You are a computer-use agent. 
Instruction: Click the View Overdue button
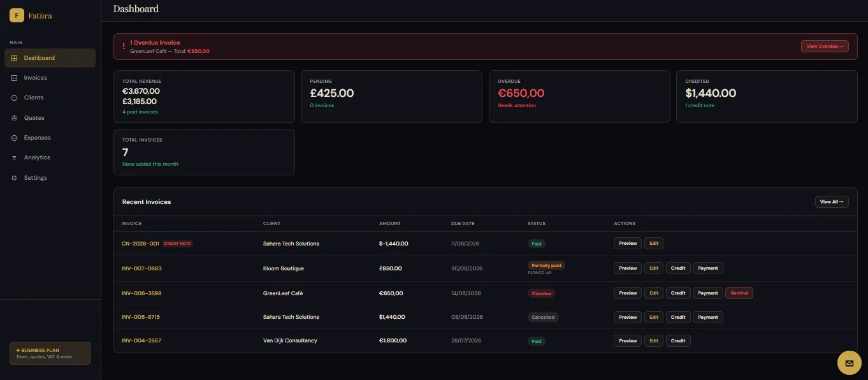[825, 47]
